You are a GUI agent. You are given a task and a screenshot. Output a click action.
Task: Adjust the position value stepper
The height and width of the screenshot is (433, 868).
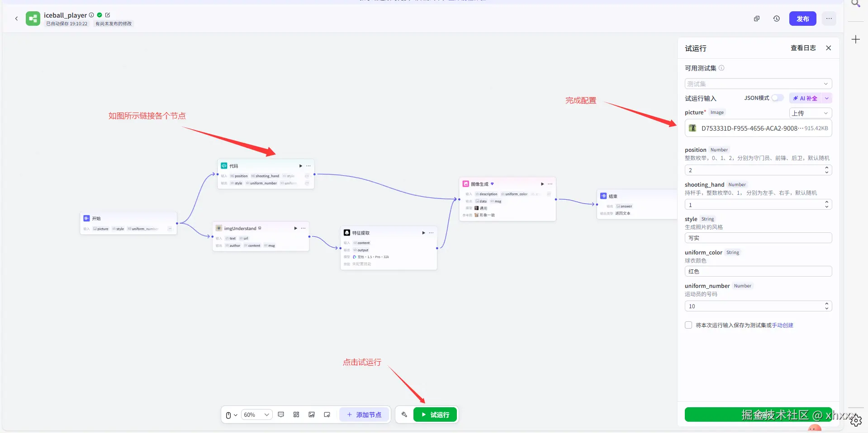point(827,170)
